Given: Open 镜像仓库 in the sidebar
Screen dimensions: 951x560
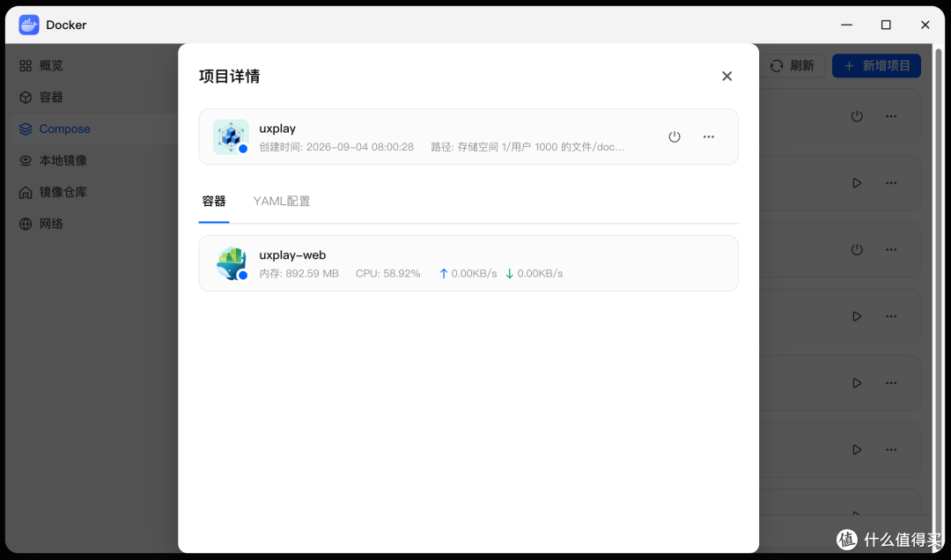Looking at the screenshot, I should coord(63,192).
